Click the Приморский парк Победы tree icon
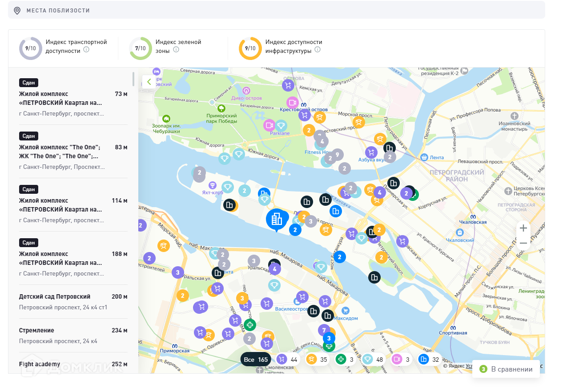 (221, 108)
